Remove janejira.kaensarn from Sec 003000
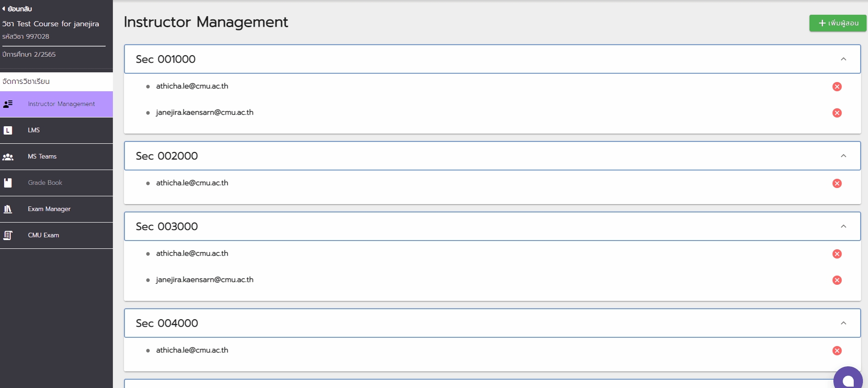 click(x=837, y=280)
